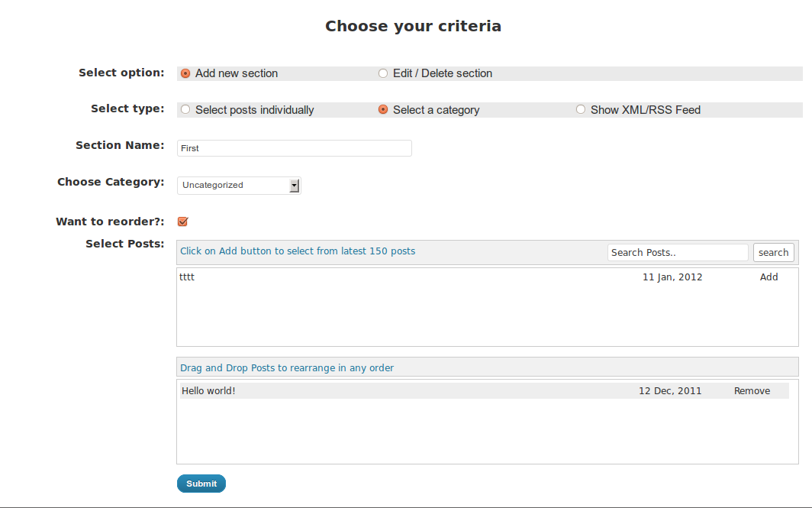
Task: Click the search button
Action: pos(773,252)
